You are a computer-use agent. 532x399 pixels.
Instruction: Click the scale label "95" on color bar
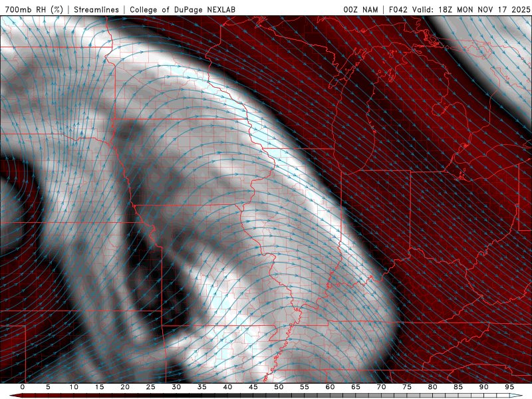(x=509, y=387)
